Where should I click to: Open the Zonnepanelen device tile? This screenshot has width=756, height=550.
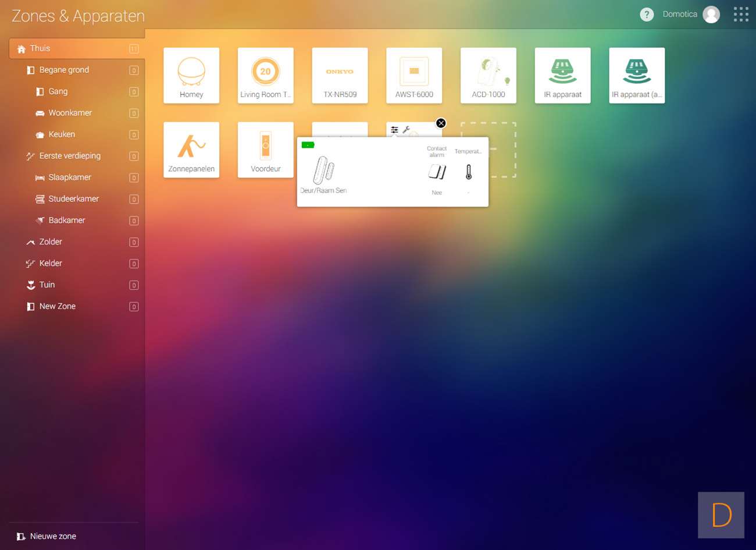(191, 150)
